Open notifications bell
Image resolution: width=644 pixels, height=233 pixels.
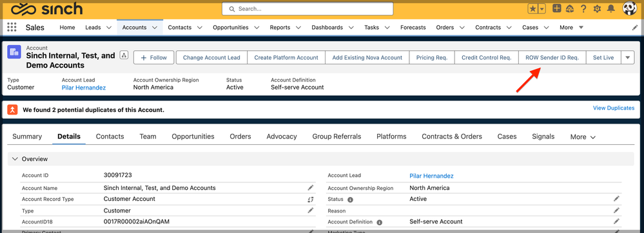pyautogui.click(x=611, y=8)
